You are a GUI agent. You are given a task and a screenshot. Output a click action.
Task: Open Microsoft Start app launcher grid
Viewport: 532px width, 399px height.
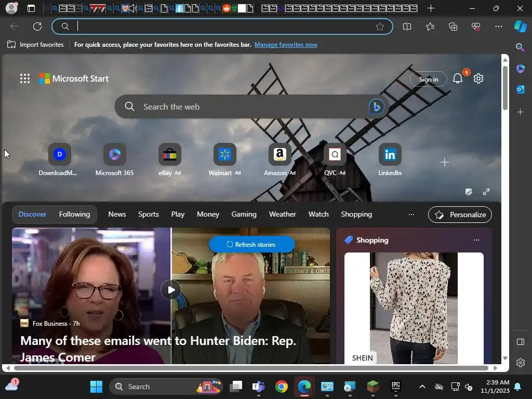point(25,79)
